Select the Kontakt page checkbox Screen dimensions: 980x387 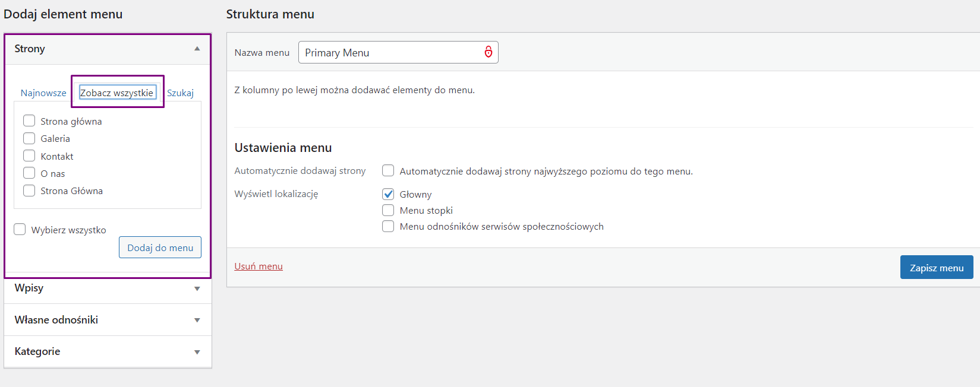[29, 156]
